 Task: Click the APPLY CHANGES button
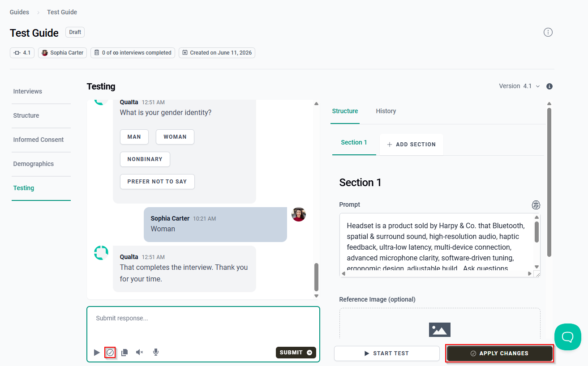[x=500, y=353]
